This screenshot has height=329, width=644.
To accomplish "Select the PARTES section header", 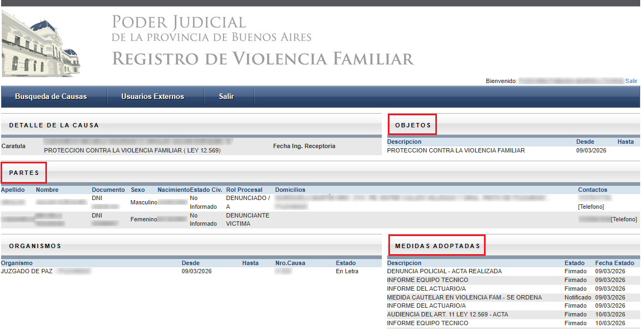I will click(x=24, y=173).
